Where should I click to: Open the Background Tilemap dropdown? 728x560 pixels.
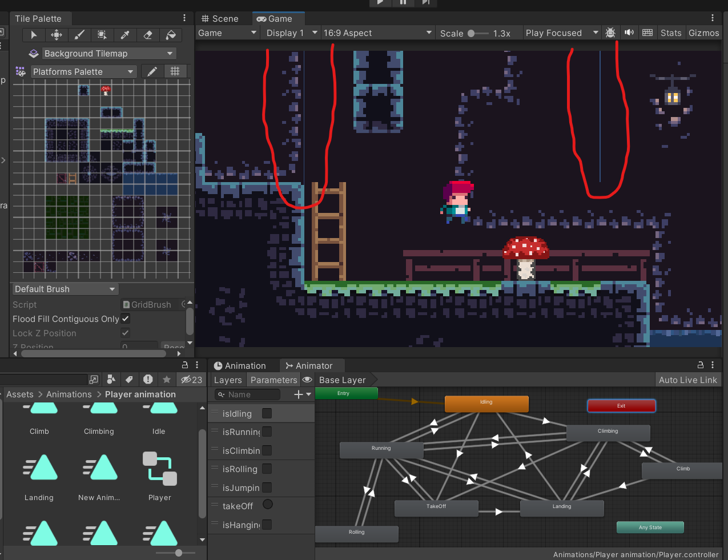point(110,53)
